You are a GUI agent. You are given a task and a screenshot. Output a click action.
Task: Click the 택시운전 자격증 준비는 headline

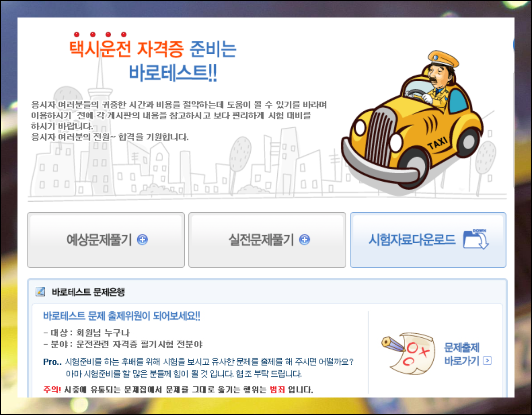(153, 49)
